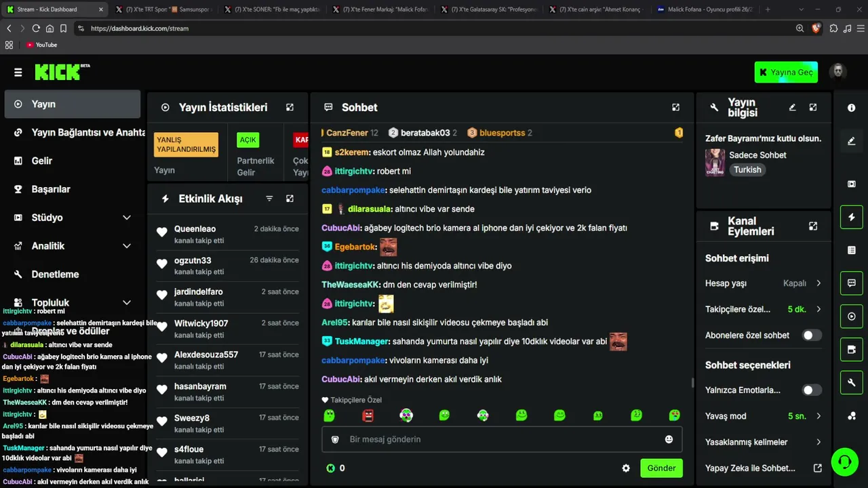Click the chat scrollbar handle
Image resolution: width=868 pixels, height=488 pixels.
[x=692, y=383]
